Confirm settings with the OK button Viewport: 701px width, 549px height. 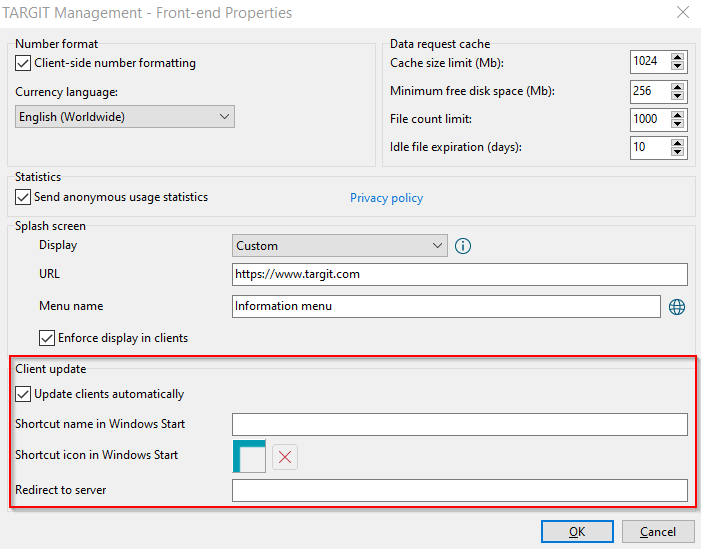click(x=577, y=532)
